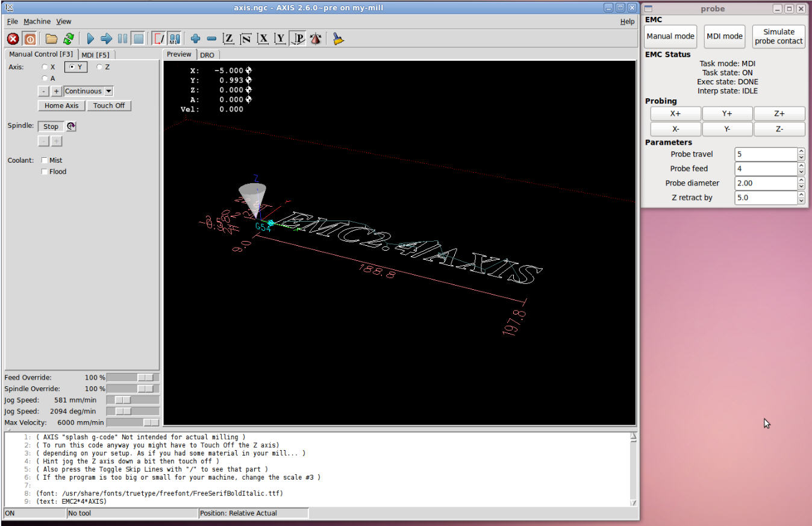Increase Probe travel with the up arrow
Viewport: 812px width, 526px height.
[x=801, y=151]
